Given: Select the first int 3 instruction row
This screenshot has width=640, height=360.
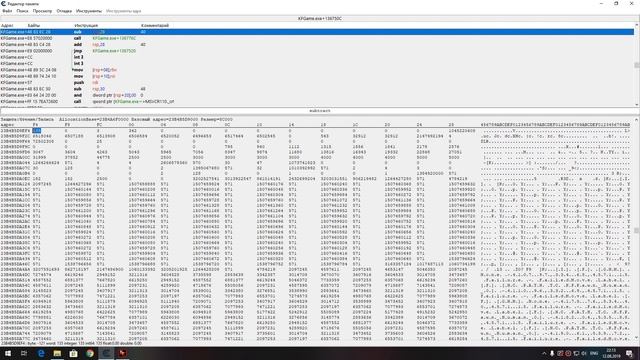Looking at the screenshot, I should tap(317, 57).
